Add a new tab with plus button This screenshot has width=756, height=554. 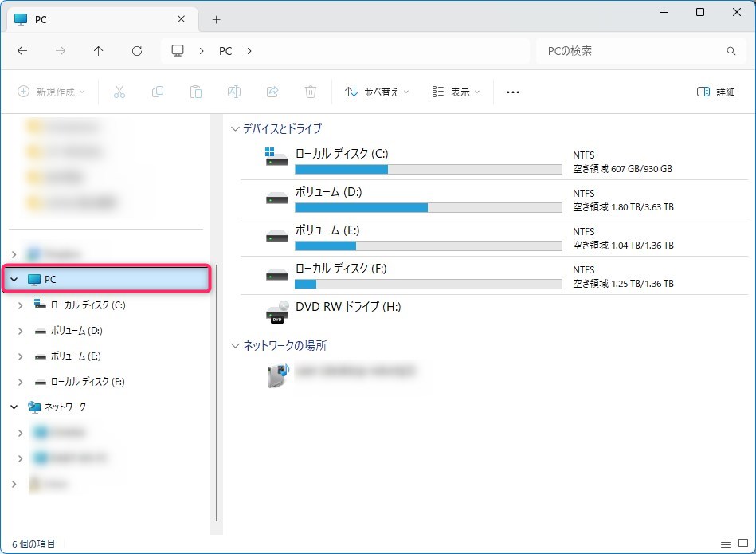coord(216,19)
